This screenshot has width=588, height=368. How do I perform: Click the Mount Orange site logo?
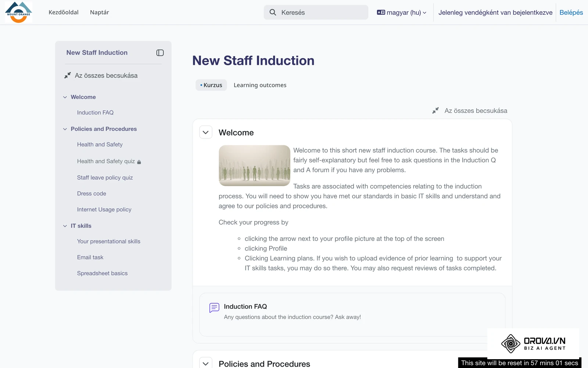[x=18, y=12]
